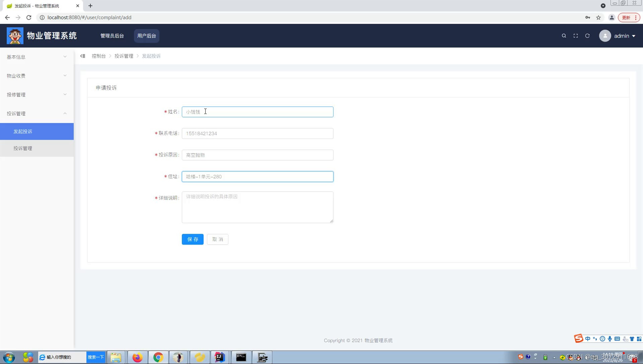Open Chrome from the taskbar
Viewport: 643px width, 364px height.
click(x=158, y=357)
